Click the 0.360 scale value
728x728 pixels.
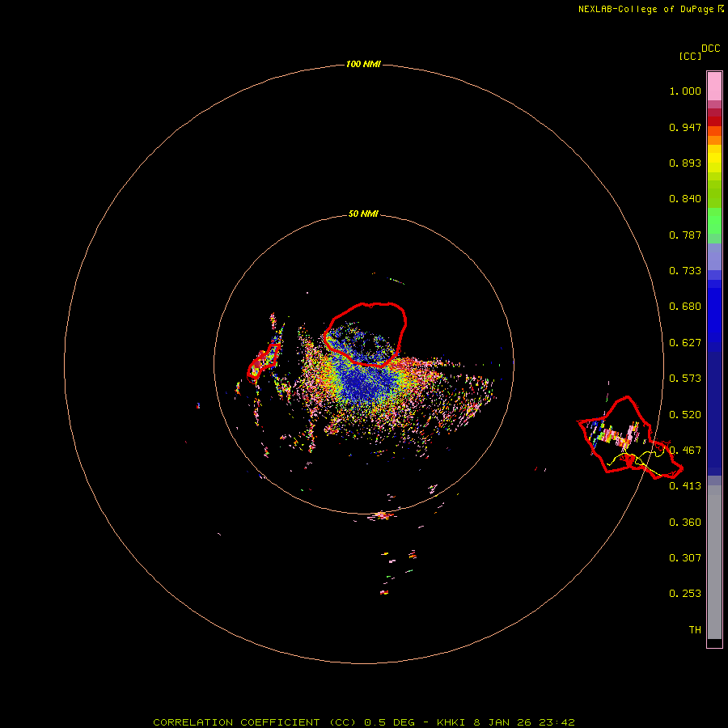(685, 523)
